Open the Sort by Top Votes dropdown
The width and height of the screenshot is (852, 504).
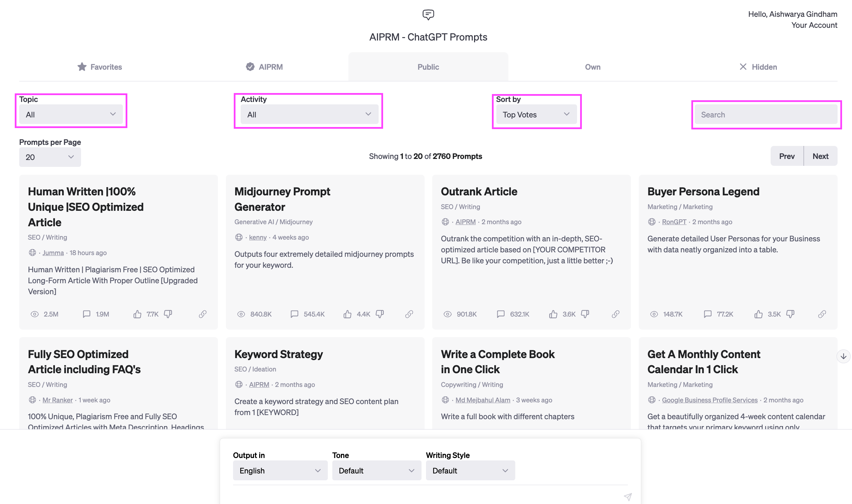(536, 114)
